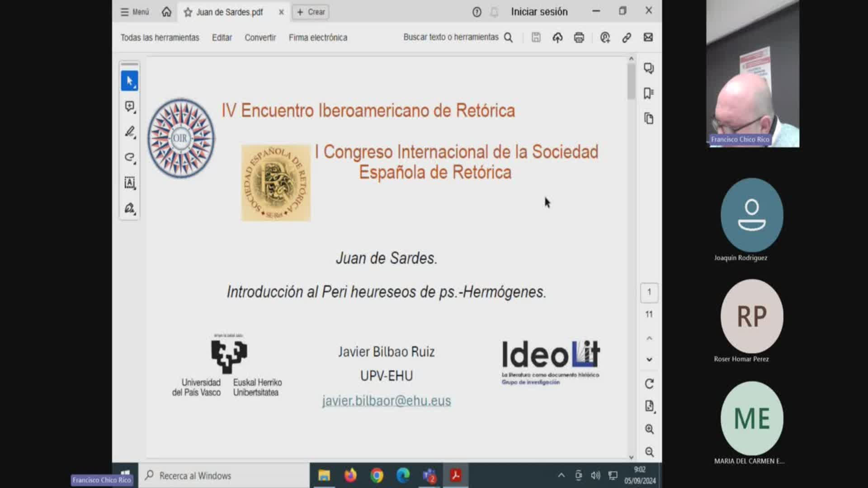Open the Convertir menu
The image size is (868, 488).
click(260, 38)
